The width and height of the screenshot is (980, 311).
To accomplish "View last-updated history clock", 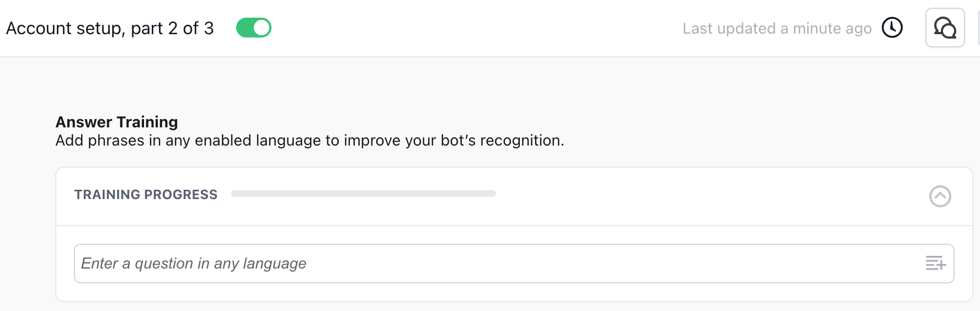I will [x=892, y=28].
